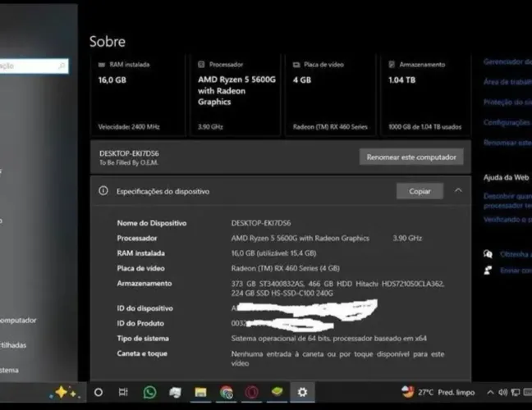This screenshot has height=410, width=532.
Task: Click the Caneta e toque label
Action: [142, 353]
